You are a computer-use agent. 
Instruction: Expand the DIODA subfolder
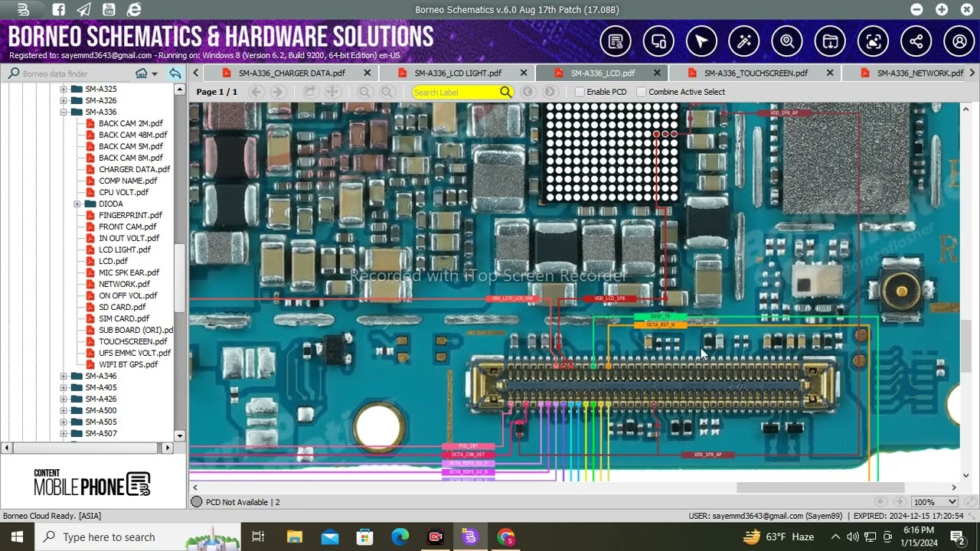[x=77, y=204]
